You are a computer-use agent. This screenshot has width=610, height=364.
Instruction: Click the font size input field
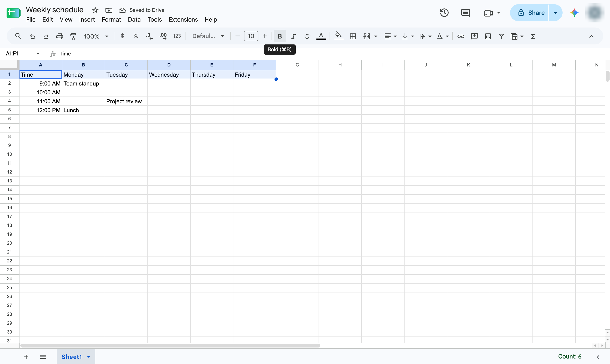(251, 36)
